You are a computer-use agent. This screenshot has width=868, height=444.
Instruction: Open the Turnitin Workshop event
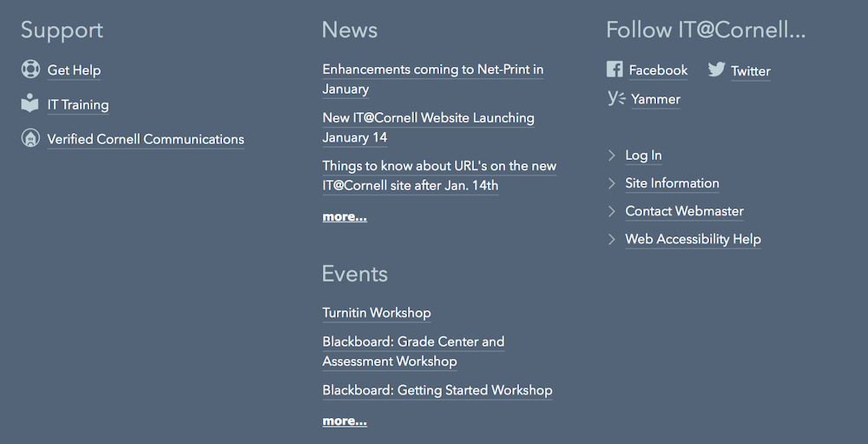pos(377,313)
